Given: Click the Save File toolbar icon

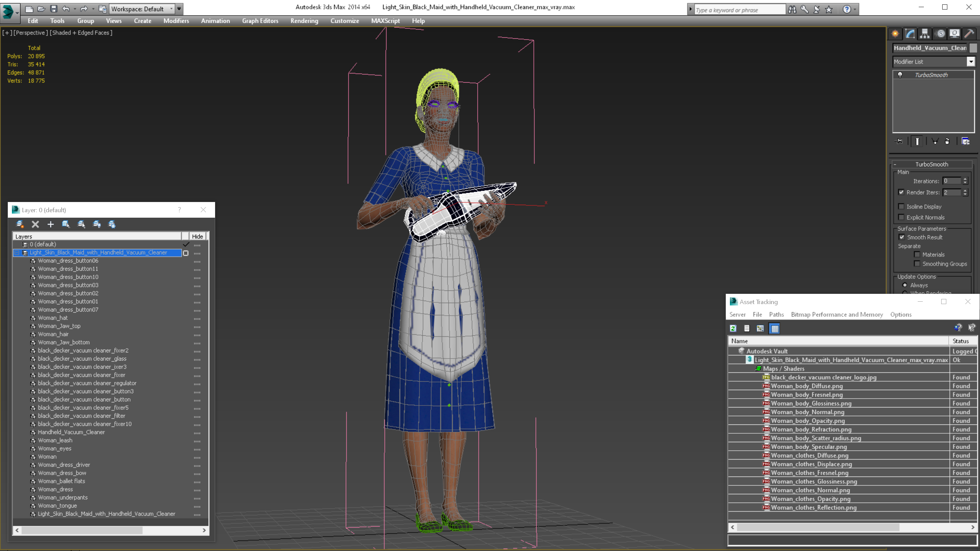Looking at the screenshot, I should tap(54, 9).
